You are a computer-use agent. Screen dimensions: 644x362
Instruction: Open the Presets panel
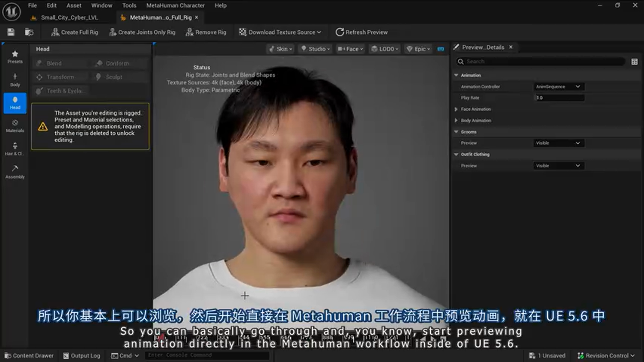[x=15, y=57]
